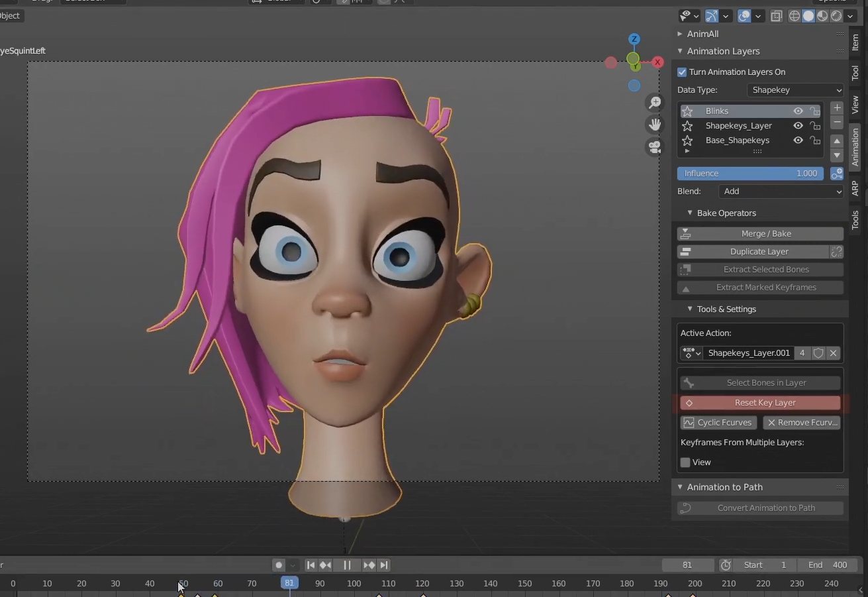868x597 pixels.
Task: Click the Influence slider
Action: (749, 174)
